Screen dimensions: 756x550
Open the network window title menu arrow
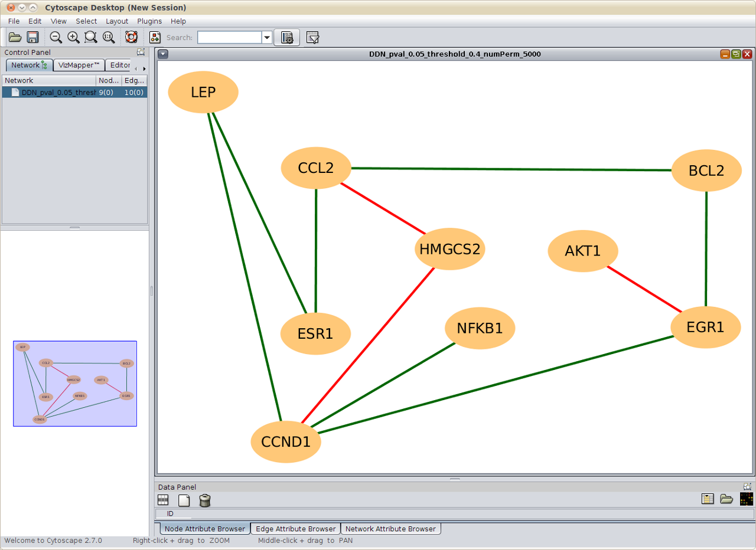164,54
